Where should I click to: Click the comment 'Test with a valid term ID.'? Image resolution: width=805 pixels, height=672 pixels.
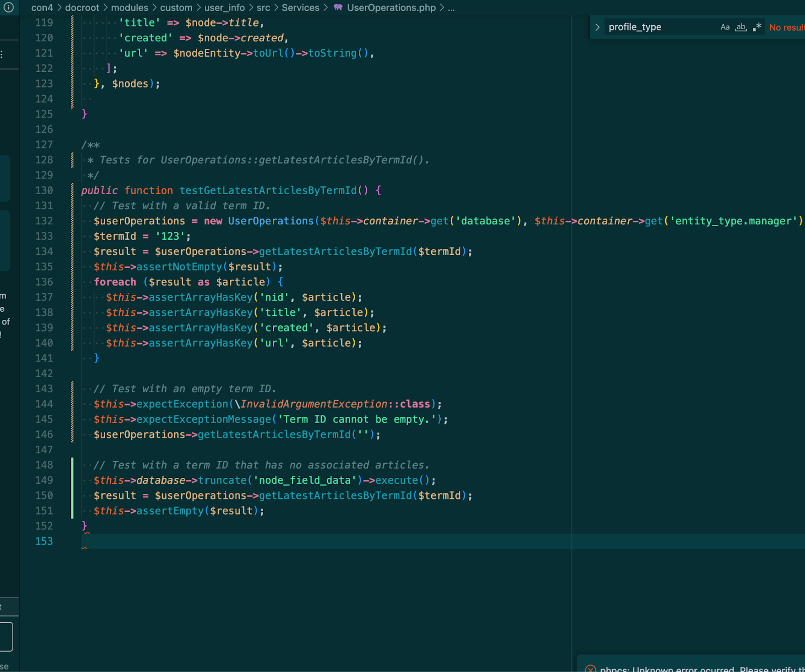coord(182,206)
